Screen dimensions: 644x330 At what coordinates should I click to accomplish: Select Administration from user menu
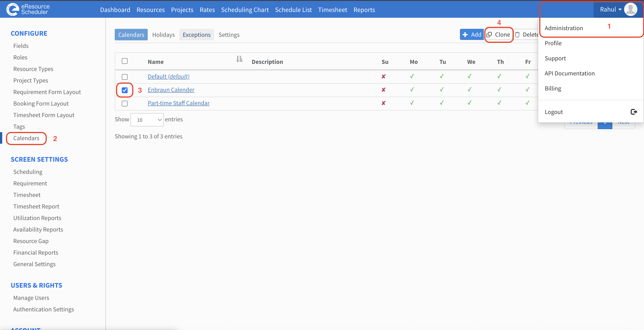(564, 28)
